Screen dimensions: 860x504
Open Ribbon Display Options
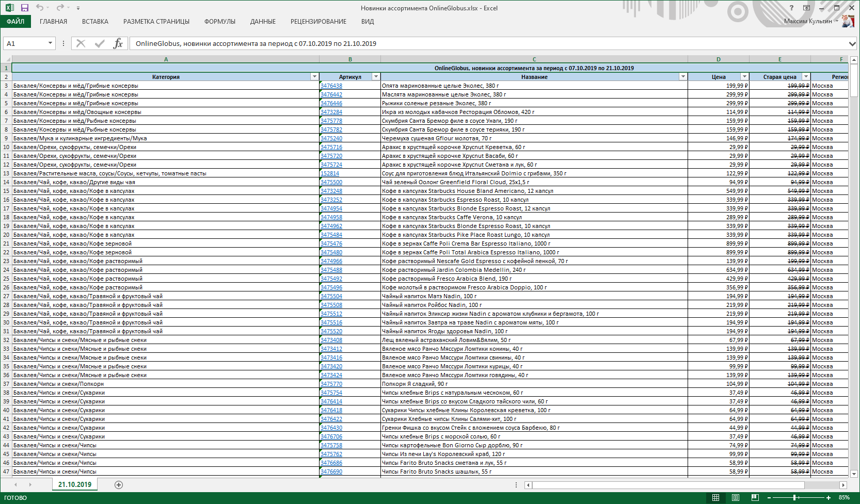point(806,8)
